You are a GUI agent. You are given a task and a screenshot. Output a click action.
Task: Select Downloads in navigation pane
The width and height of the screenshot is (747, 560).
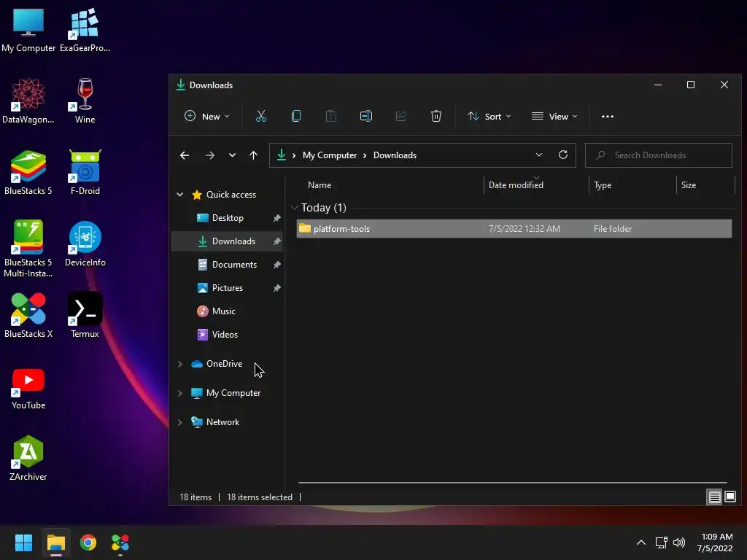(x=228, y=241)
